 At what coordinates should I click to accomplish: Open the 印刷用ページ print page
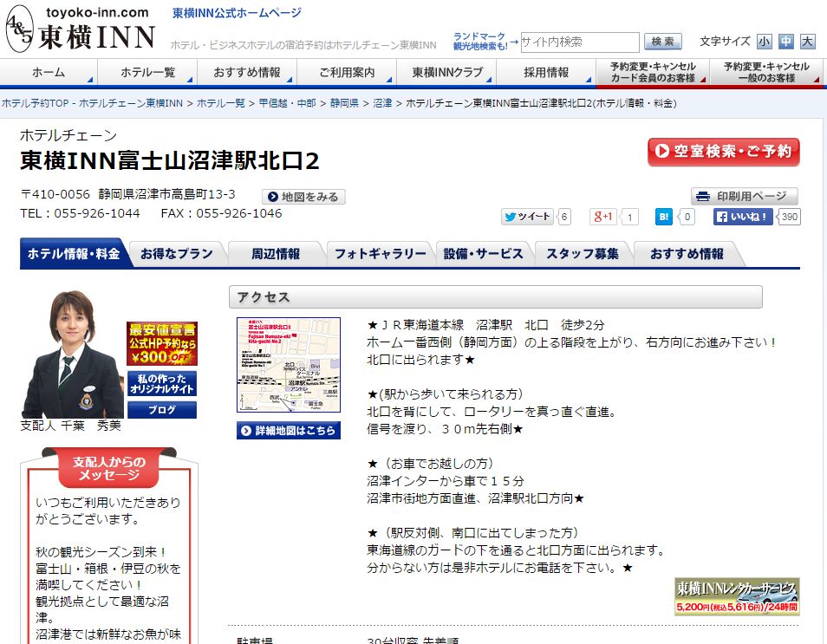744,196
